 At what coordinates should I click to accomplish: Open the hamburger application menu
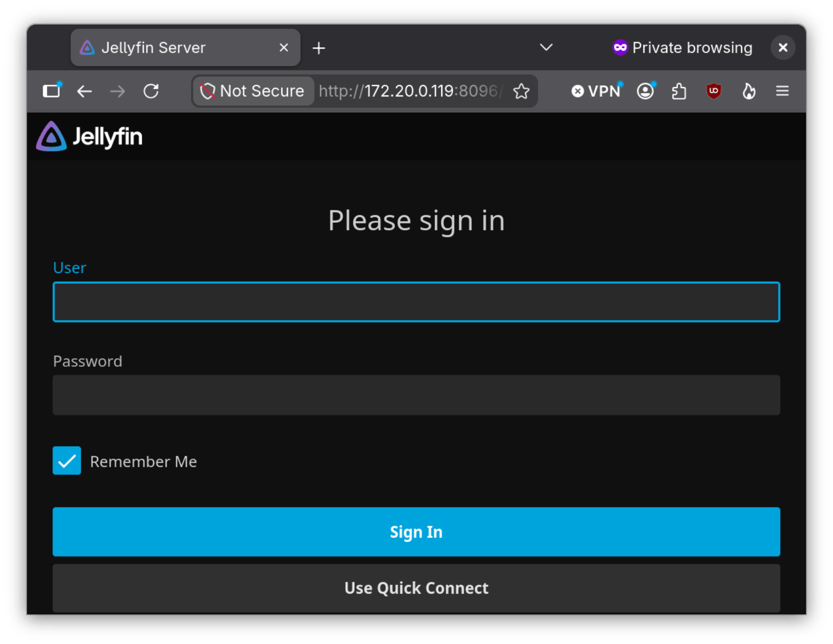pos(783,91)
